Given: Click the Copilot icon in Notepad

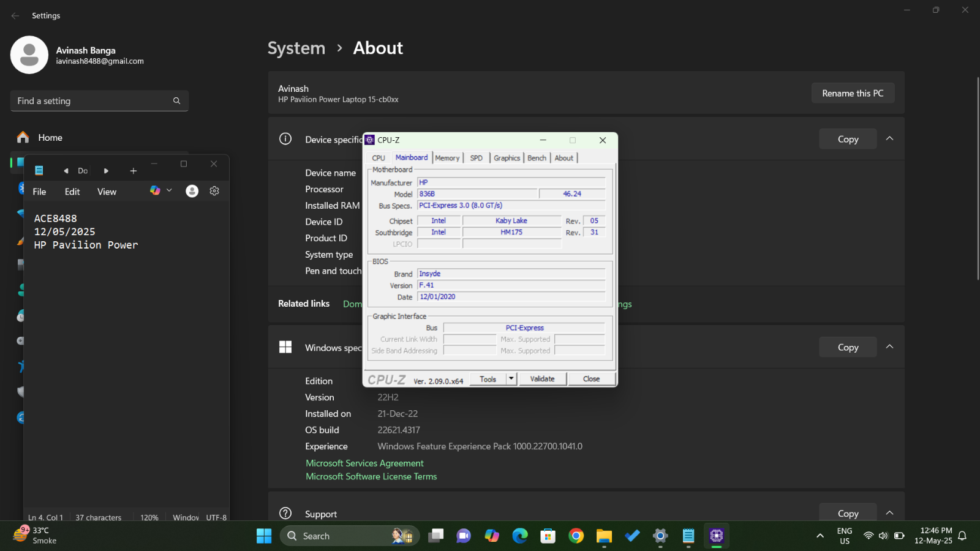Looking at the screenshot, I should tap(155, 191).
